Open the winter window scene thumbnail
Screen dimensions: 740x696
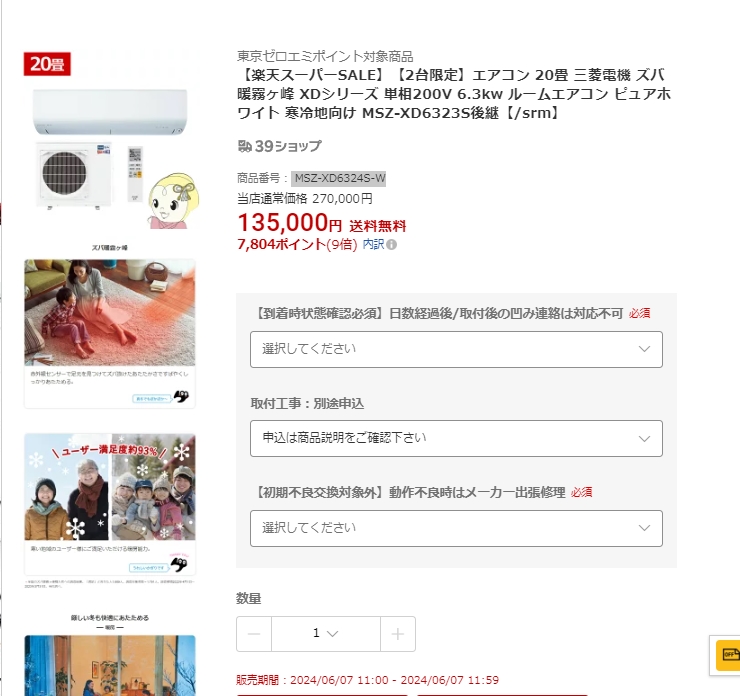pyautogui.click(x=110, y=665)
